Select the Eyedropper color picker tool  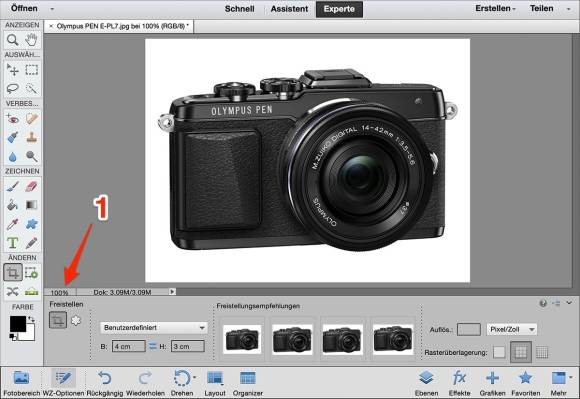point(13,224)
